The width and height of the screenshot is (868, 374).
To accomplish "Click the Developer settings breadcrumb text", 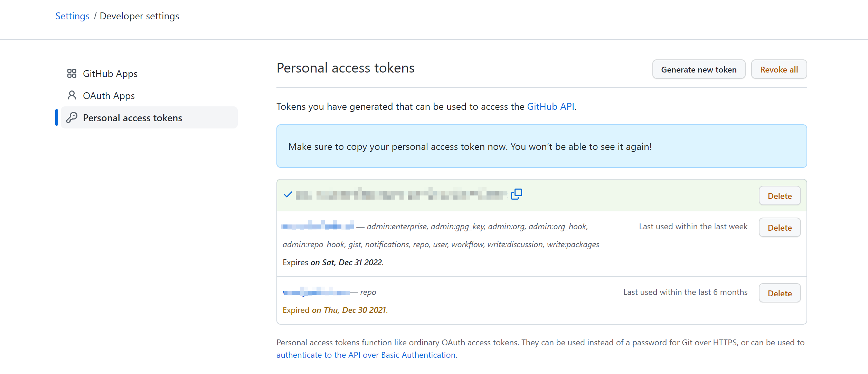I will click(139, 16).
